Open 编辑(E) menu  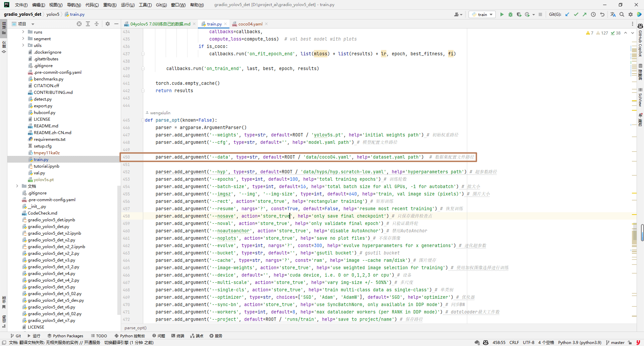coord(39,5)
